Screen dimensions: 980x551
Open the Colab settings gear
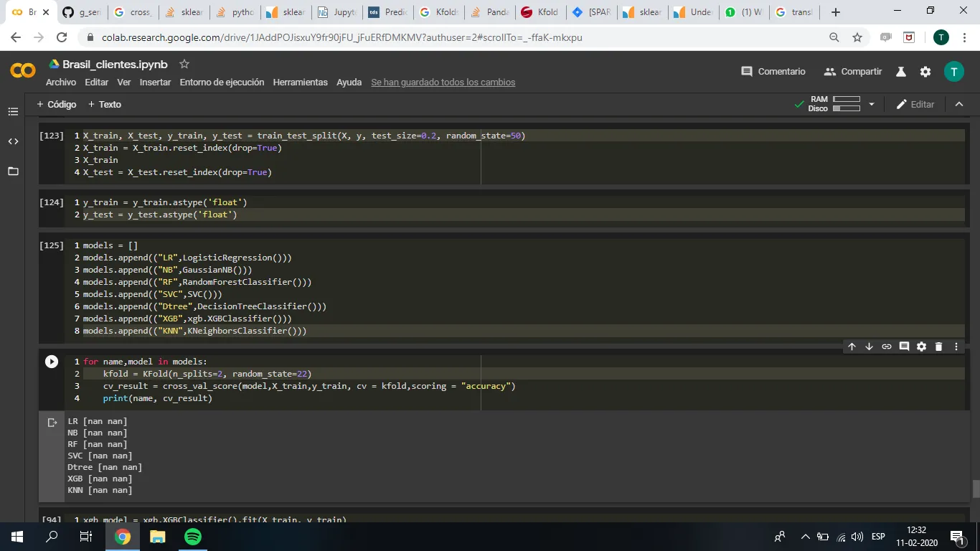(925, 72)
